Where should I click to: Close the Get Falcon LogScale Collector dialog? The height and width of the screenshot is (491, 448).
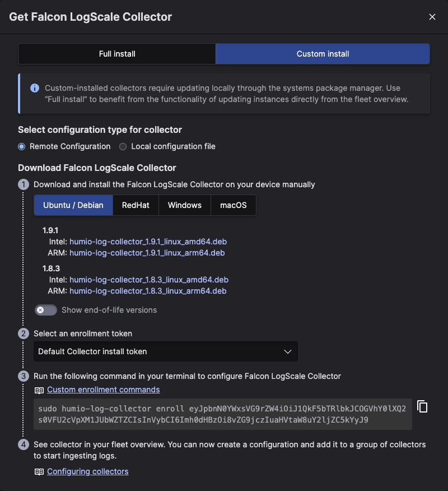tap(432, 17)
